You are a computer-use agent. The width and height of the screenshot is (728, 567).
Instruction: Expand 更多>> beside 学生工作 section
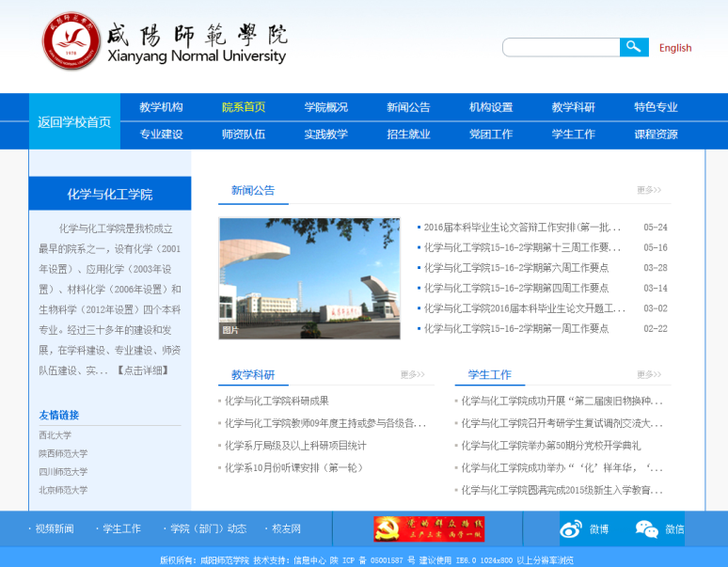pyautogui.click(x=649, y=374)
